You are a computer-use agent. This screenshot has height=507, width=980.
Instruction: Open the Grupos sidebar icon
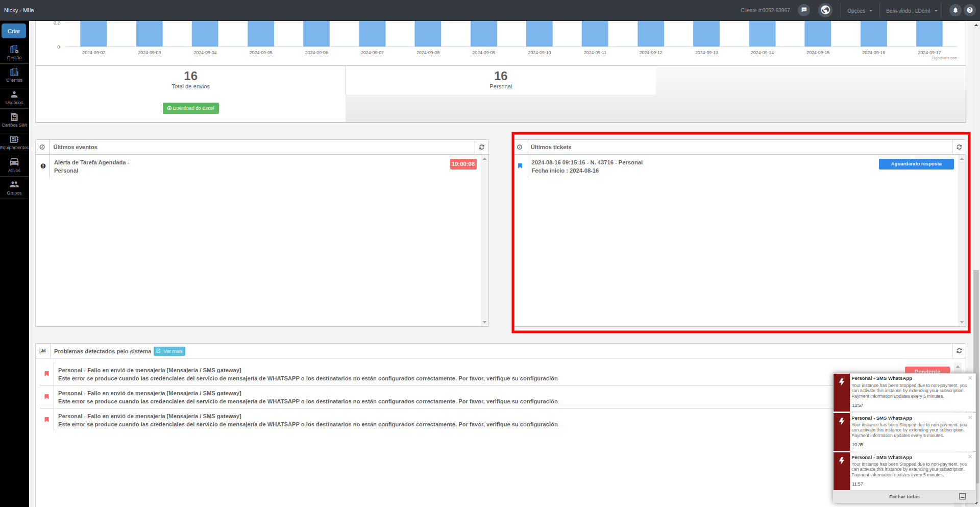click(x=14, y=187)
